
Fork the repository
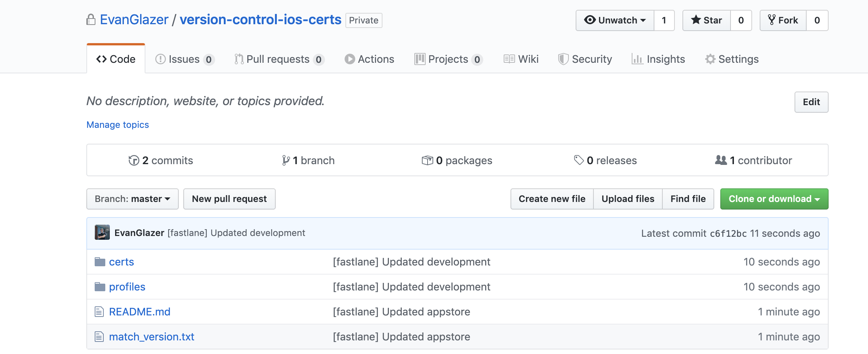pos(783,20)
